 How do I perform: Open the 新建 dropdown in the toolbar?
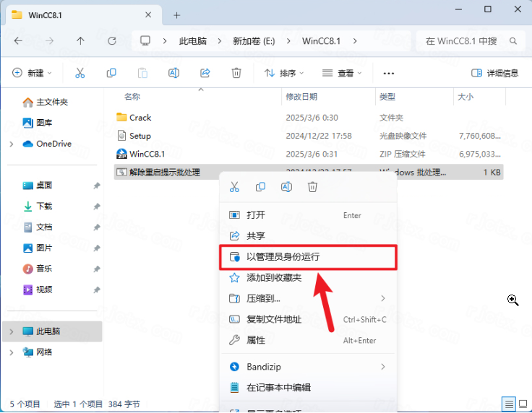pos(32,73)
